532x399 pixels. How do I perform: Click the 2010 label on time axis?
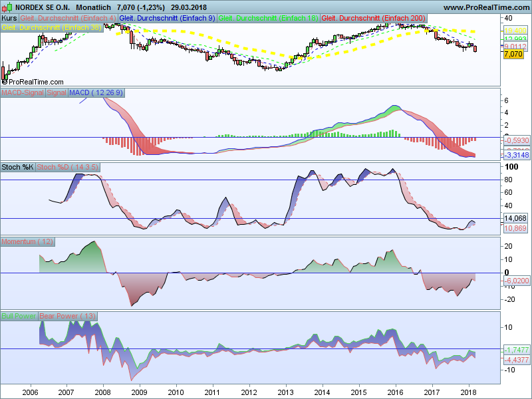[x=176, y=392]
